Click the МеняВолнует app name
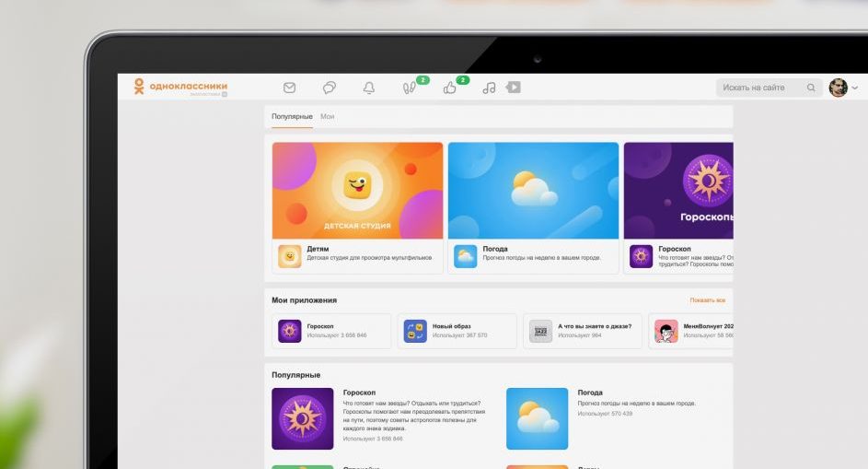This screenshot has height=469, width=868. pyautogui.click(x=708, y=326)
